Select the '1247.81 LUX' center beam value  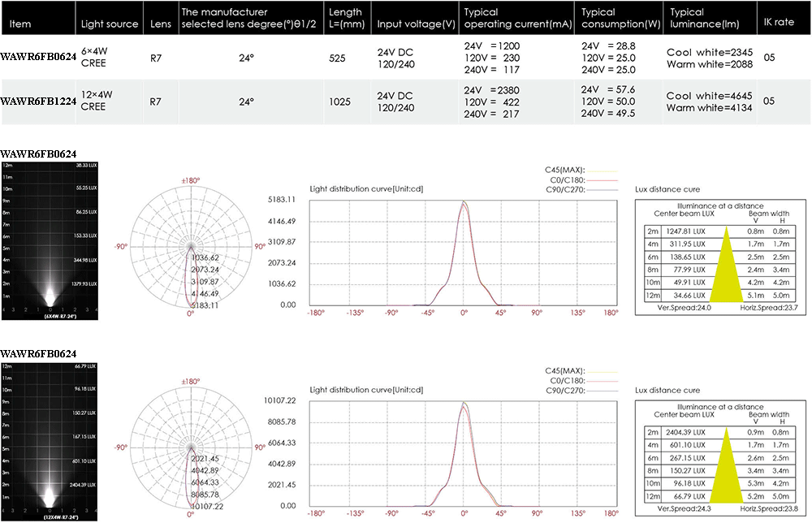[x=685, y=231]
